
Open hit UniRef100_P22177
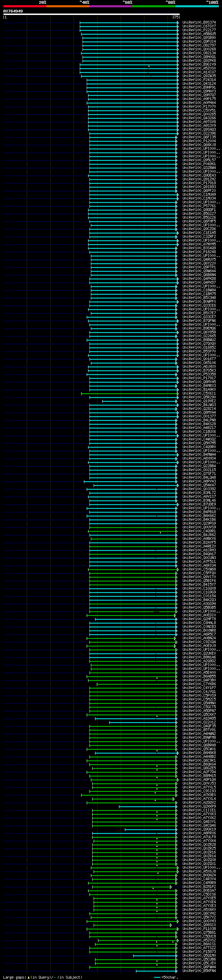(x=199, y=30)
